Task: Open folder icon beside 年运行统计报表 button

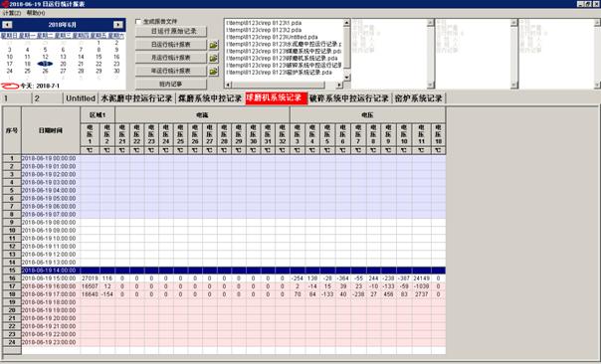Action: pos(214,71)
